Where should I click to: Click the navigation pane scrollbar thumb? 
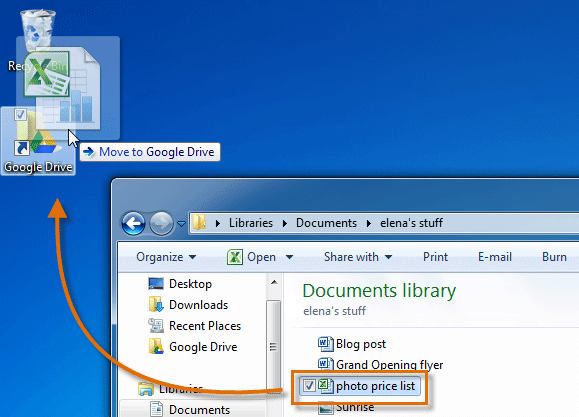click(x=274, y=347)
